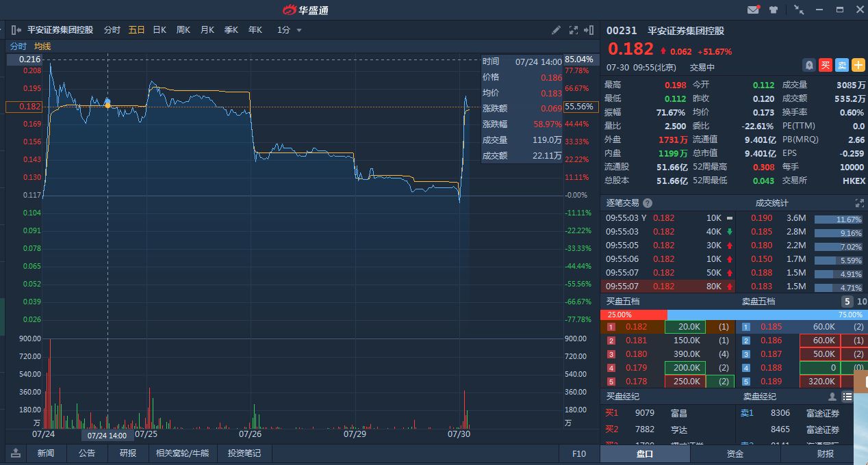Select 10-level order book depth
The width and height of the screenshot is (868, 465).
(x=862, y=302)
